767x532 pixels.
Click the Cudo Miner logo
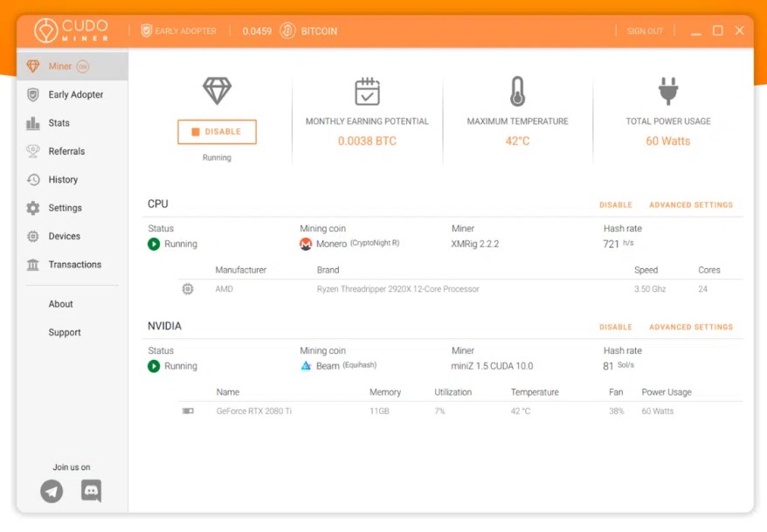[x=72, y=31]
